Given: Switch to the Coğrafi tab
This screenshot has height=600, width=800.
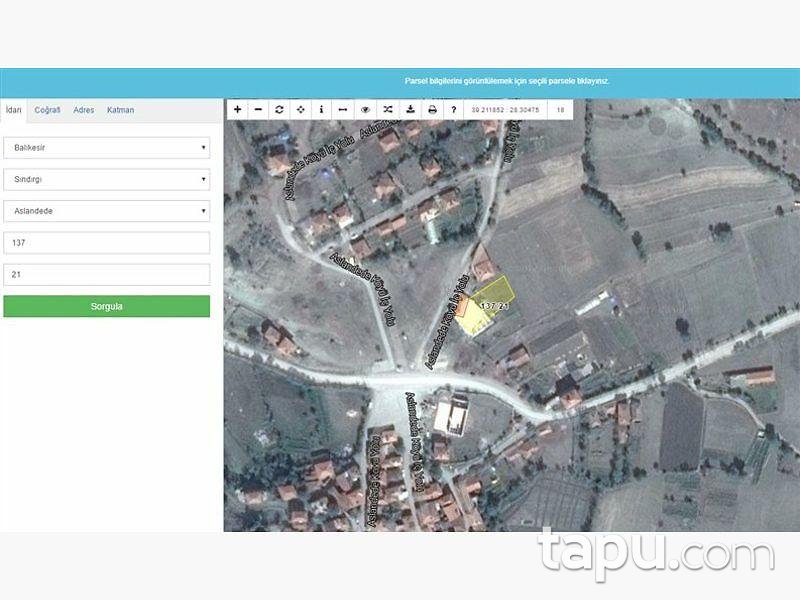Looking at the screenshot, I should 47,110.
